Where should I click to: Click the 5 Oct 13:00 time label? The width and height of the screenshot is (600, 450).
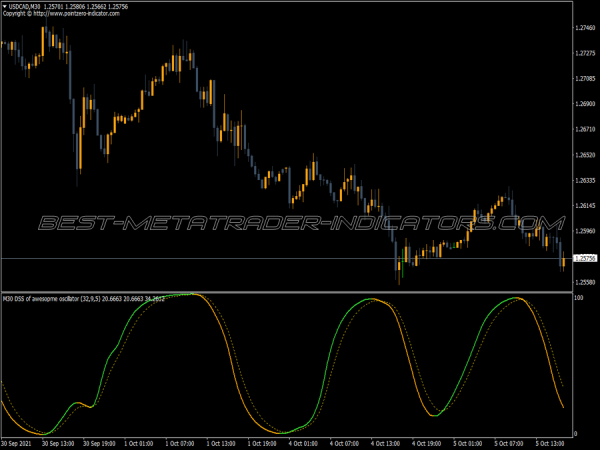[x=550, y=443]
